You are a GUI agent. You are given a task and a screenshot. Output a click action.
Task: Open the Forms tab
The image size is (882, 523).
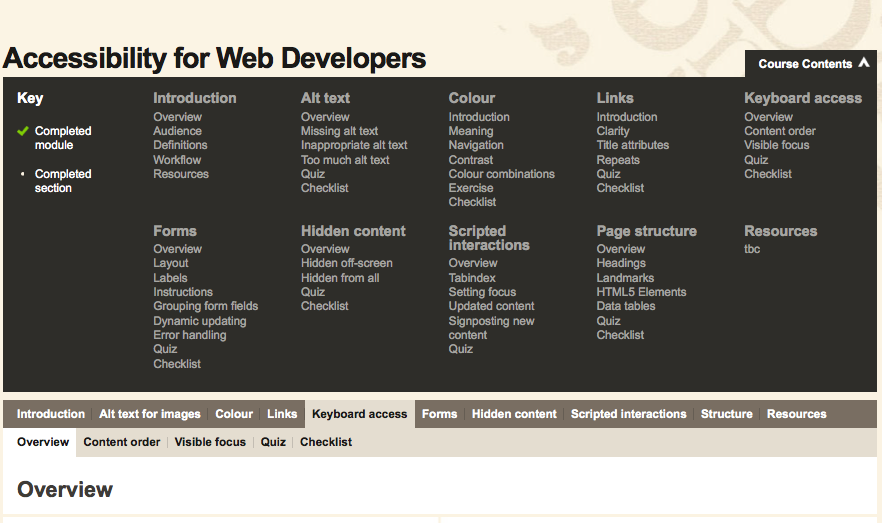coord(439,414)
